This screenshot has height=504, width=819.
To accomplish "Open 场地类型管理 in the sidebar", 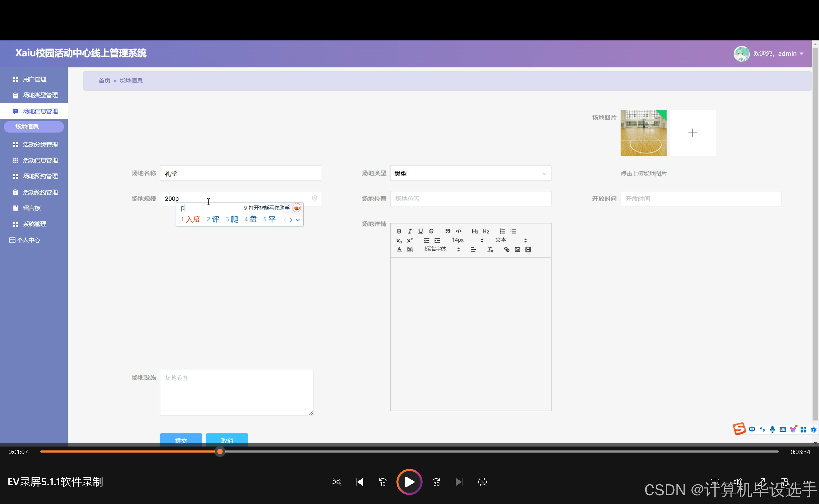I will pyautogui.click(x=34, y=95).
